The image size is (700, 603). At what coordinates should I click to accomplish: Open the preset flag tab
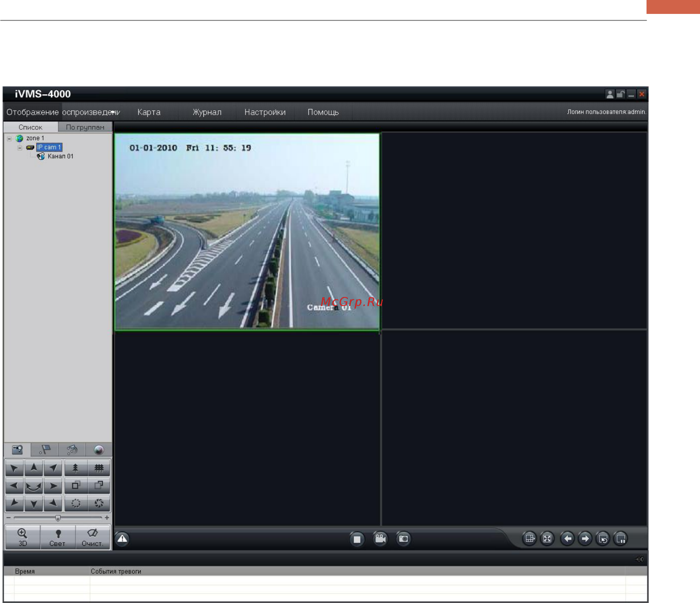(45, 450)
